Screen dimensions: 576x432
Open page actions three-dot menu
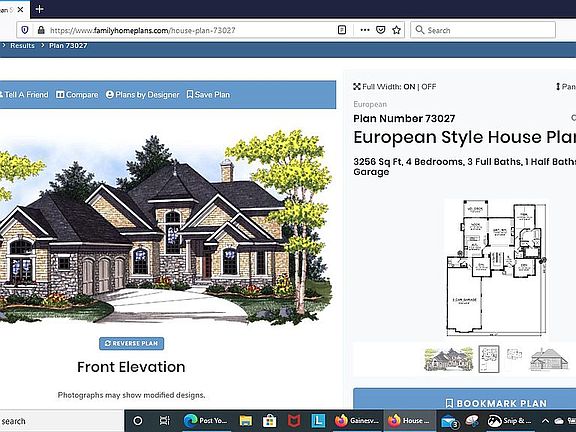[365, 30]
